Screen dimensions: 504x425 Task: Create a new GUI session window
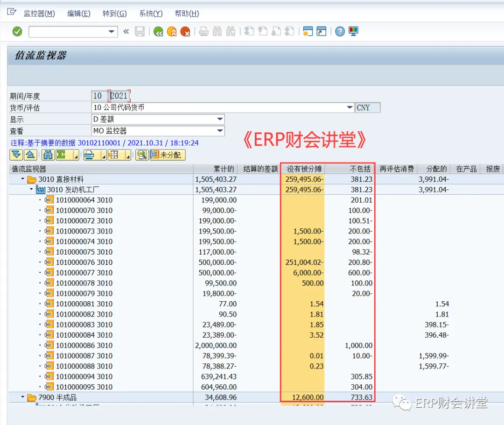pos(308,32)
